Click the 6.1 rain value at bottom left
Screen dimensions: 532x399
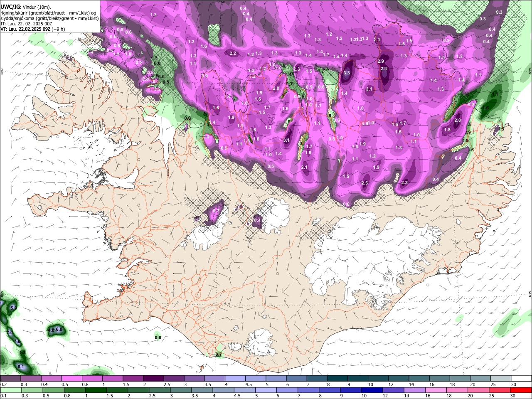click(x=21, y=367)
